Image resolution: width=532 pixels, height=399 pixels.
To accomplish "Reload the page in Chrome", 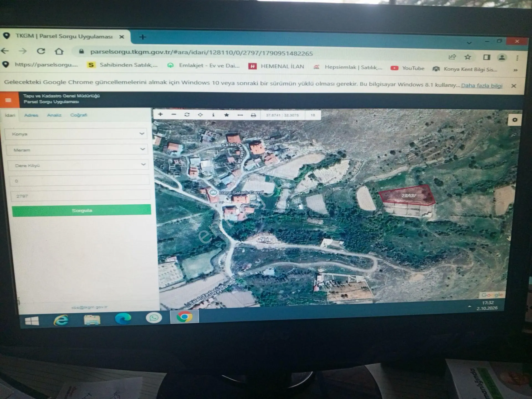I will [41, 51].
